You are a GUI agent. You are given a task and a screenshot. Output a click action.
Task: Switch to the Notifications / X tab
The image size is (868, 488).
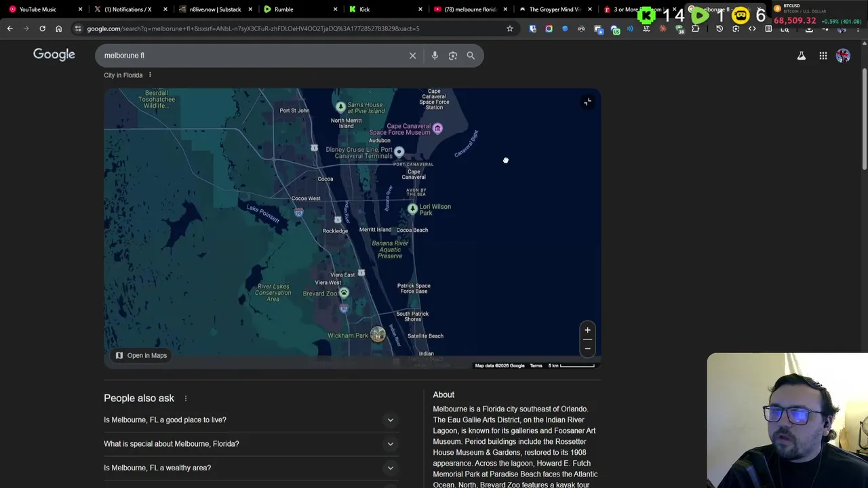coord(127,9)
